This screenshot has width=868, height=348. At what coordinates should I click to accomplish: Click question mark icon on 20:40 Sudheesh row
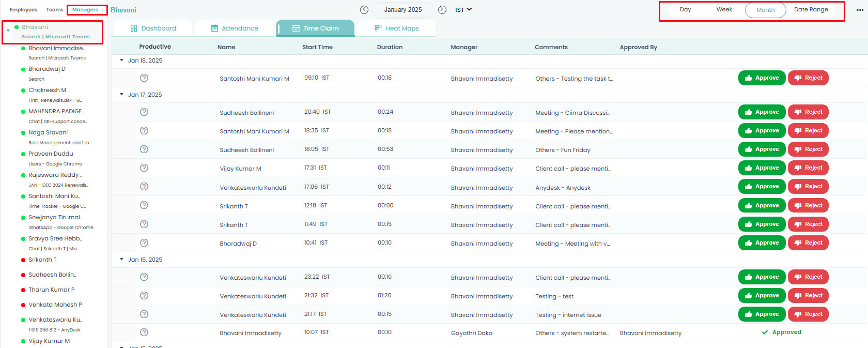click(144, 112)
